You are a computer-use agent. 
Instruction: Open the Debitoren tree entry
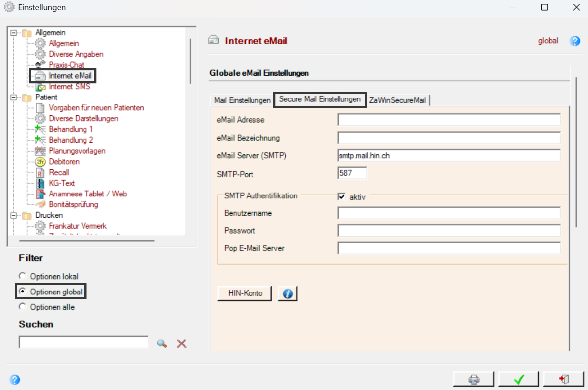(64, 162)
